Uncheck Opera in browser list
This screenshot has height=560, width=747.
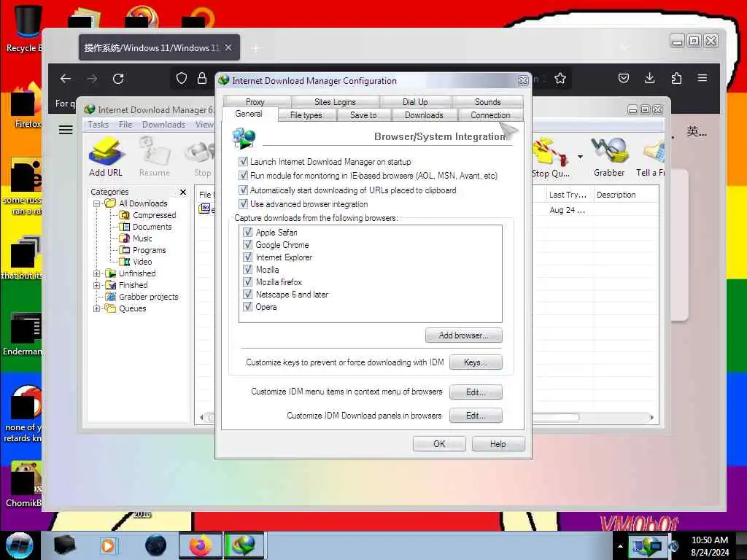pos(247,307)
